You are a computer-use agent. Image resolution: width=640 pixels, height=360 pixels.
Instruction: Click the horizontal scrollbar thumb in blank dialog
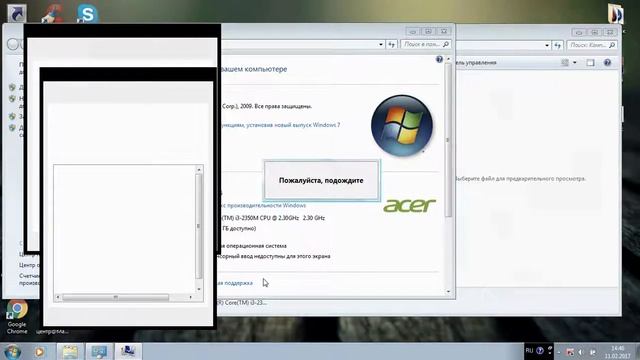tap(116, 298)
